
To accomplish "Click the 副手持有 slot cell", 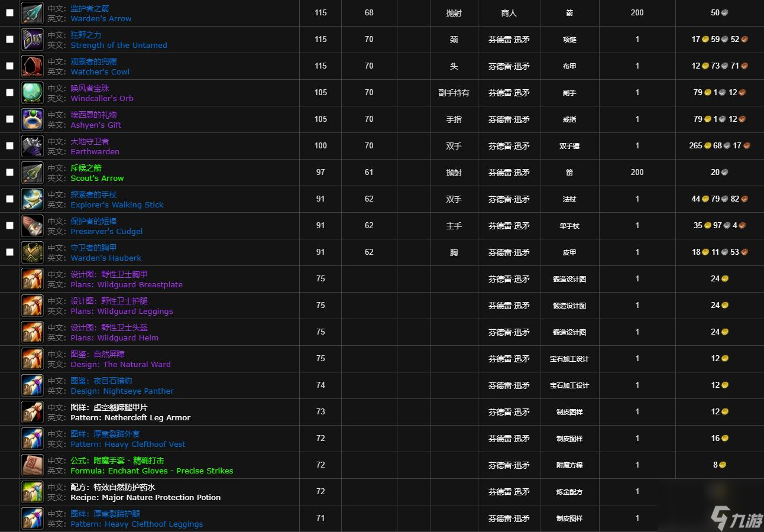I will pyautogui.click(x=454, y=93).
